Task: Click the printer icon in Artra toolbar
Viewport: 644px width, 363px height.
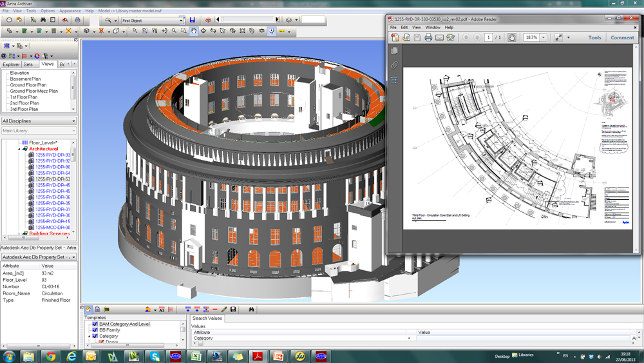Action: point(78,20)
